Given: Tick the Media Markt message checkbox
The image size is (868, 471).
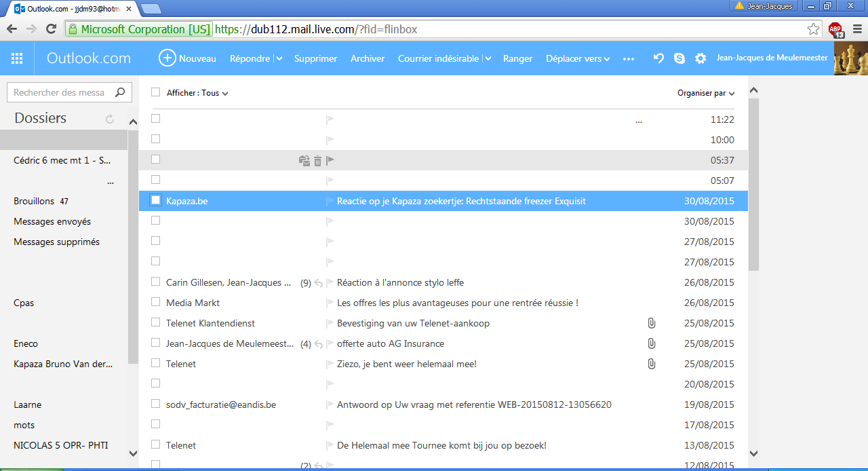Looking at the screenshot, I should coord(156,302).
